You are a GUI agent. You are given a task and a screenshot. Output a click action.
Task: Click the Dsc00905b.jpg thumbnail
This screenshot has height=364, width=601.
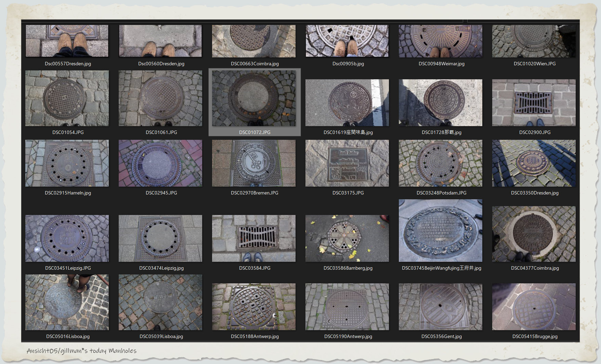pos(347,41)
